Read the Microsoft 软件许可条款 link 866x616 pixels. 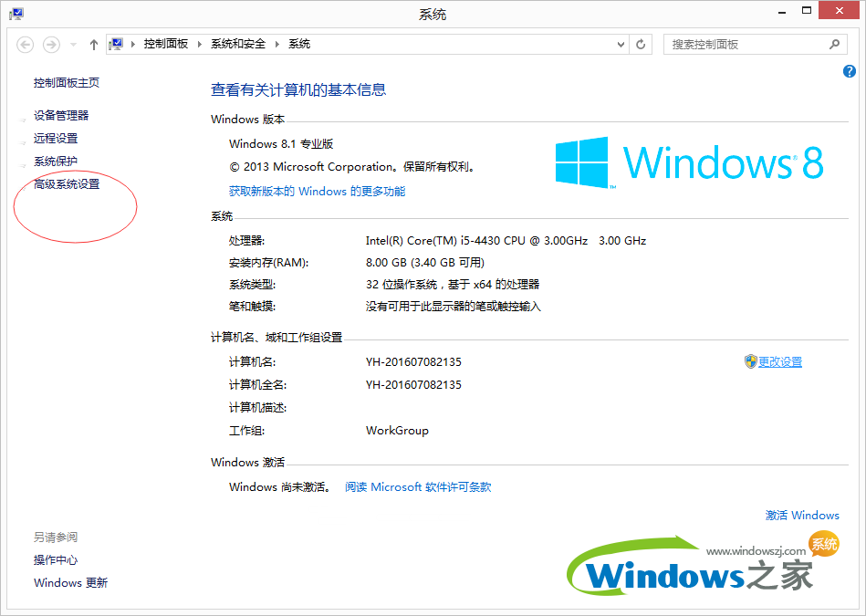coord(418,486)
